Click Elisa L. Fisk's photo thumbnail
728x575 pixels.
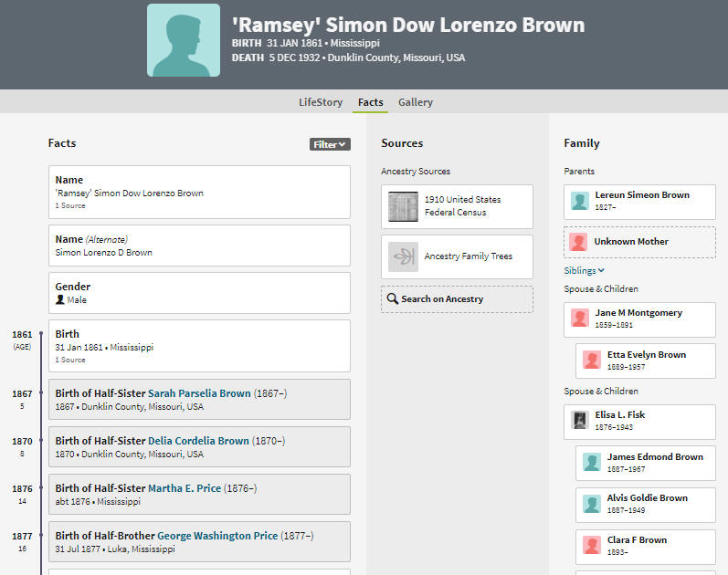coord(580,421)
